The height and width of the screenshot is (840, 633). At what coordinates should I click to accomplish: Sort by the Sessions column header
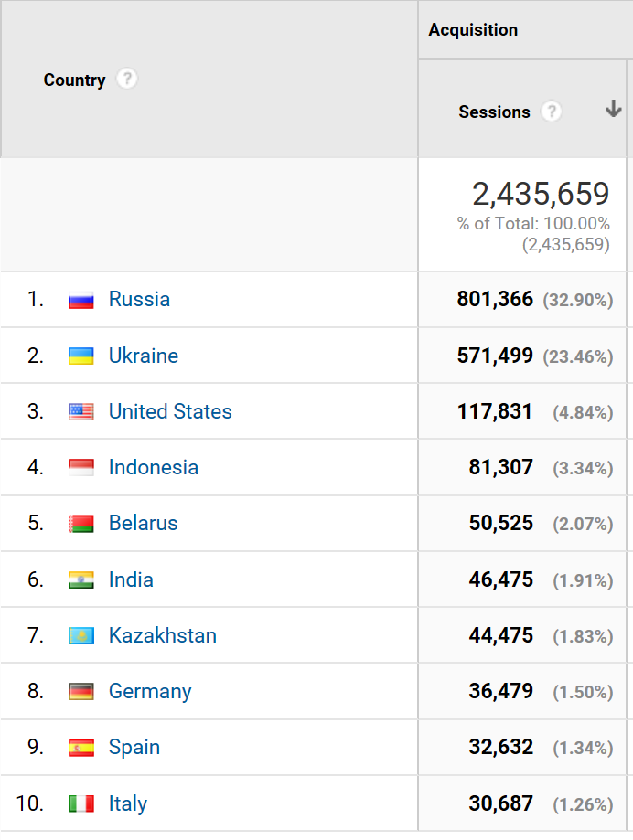point(494,112)
